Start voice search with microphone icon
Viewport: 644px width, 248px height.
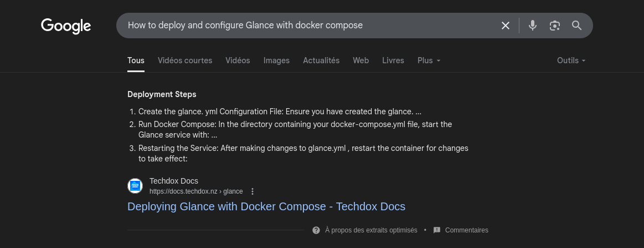(x=533, y=26)
